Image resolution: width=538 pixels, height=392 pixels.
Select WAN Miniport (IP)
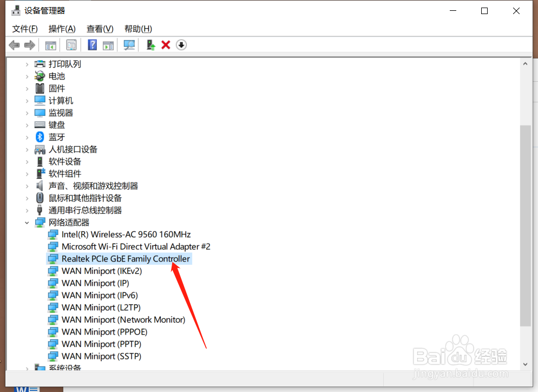[x=95, y=283]
